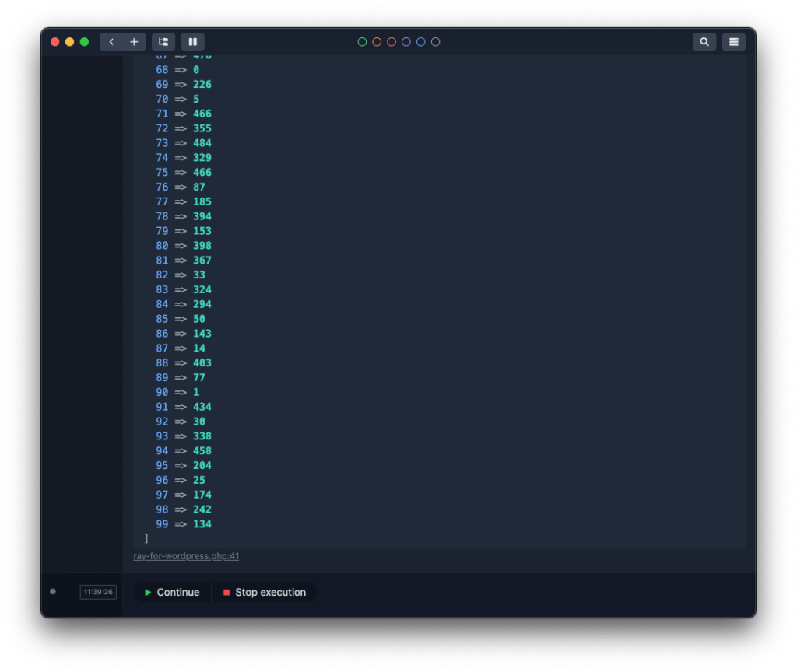Filter by purple color circle
797x672 pixels.
click(406, 42)
